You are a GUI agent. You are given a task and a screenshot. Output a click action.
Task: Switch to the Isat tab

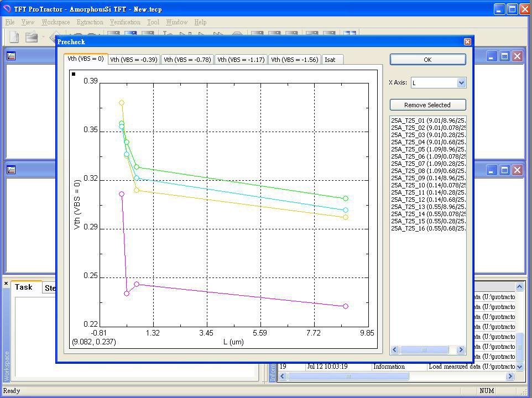[330, 60]
